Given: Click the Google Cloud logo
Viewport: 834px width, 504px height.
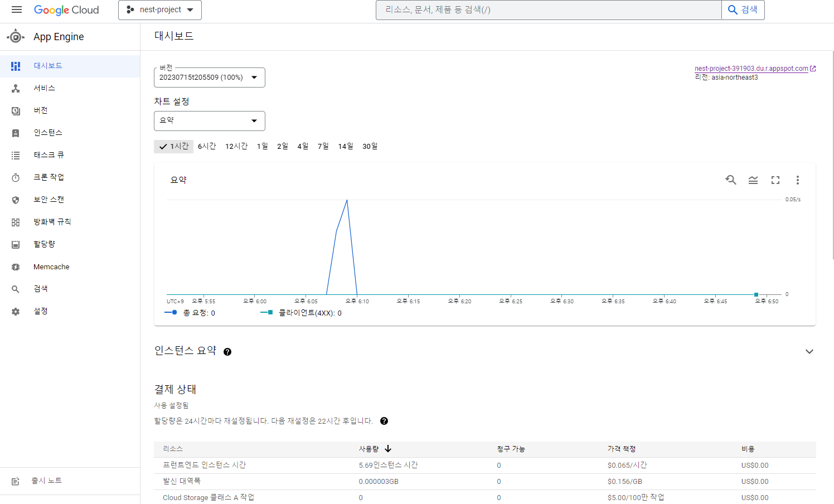Looking at the screenshot, I should [66, 10].
